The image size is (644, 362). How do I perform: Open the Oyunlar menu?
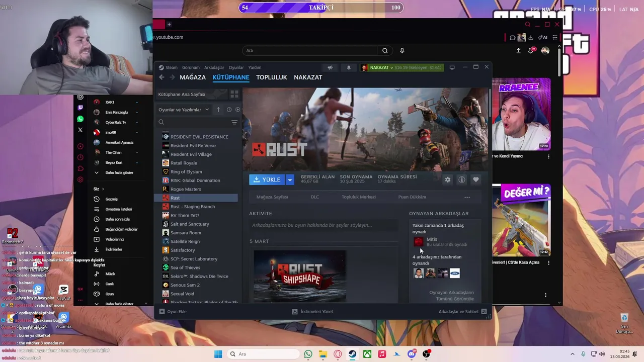pos(236,67)
